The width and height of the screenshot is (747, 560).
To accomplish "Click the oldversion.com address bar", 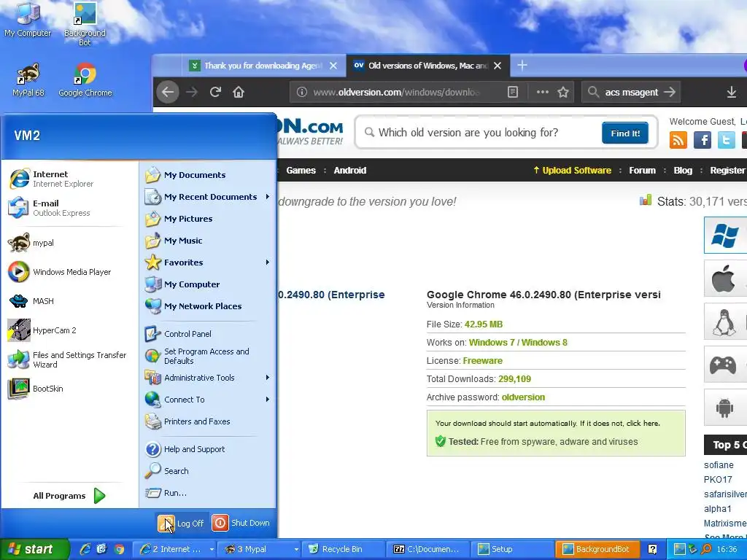I will (395, 92).
